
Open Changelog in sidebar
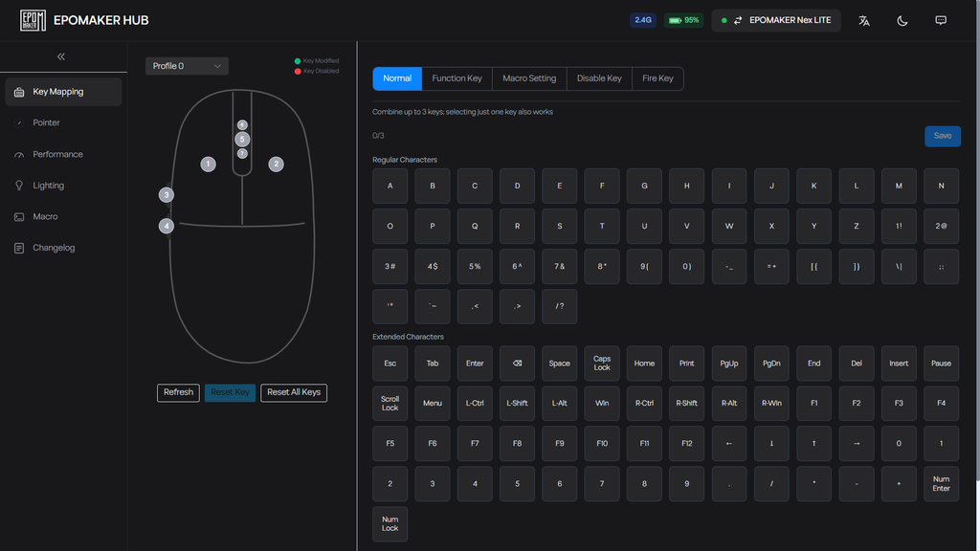tap(63, 248)
